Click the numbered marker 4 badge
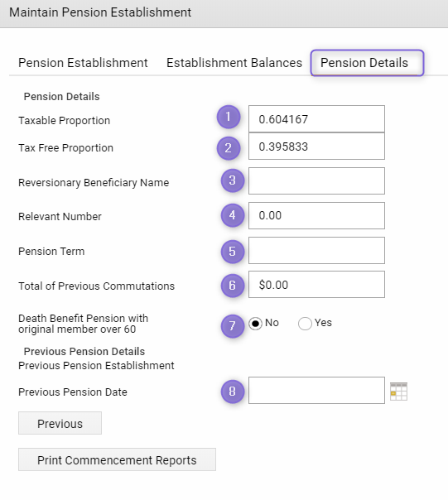The height and width of the screenshot is (500, 448). tap(233, 215)
